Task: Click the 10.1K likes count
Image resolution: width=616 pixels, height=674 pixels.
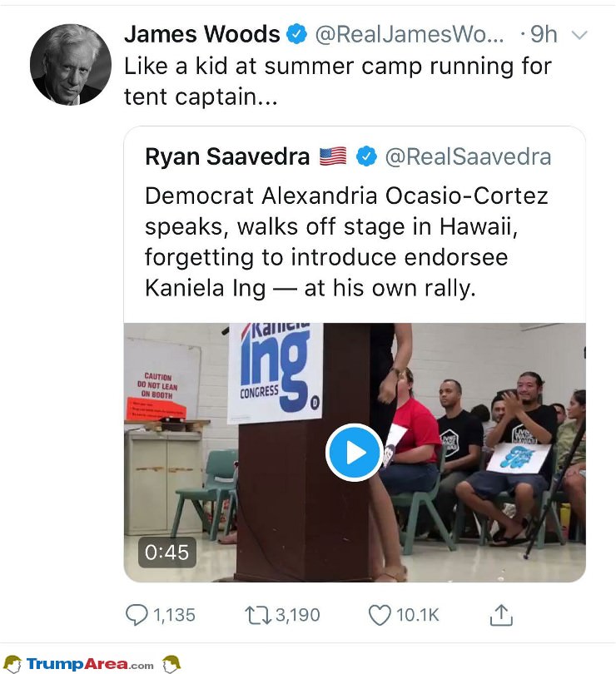Action: [417, 615]
